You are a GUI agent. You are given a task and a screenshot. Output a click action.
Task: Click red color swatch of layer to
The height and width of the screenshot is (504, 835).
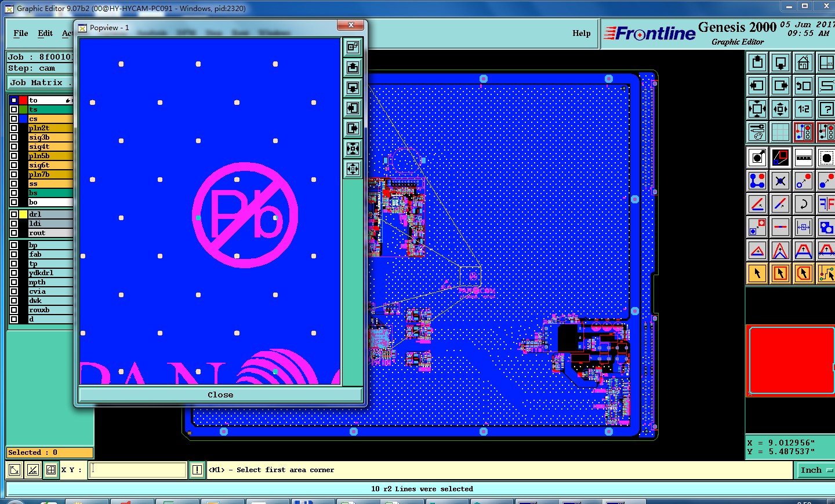23,100
